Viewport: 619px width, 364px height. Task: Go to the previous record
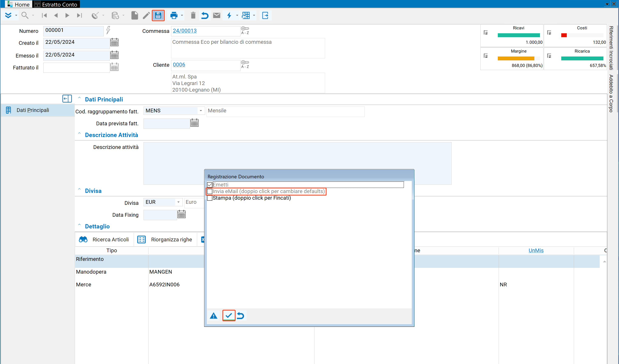[56, 15]
